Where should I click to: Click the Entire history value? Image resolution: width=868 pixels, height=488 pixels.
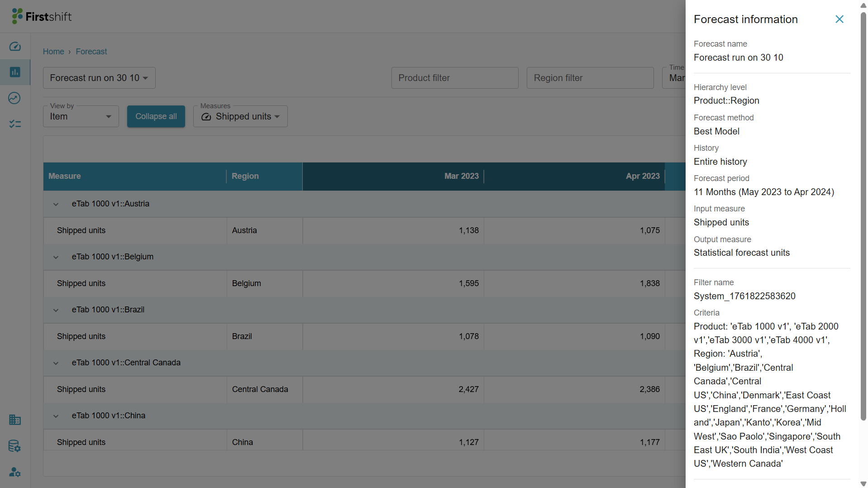(x=720, y=162)
